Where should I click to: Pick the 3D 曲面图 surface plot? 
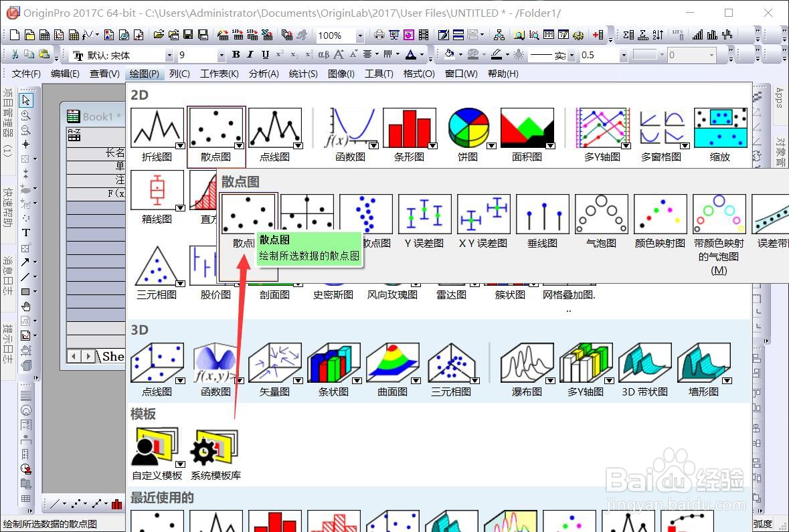(x=392, y=363)
